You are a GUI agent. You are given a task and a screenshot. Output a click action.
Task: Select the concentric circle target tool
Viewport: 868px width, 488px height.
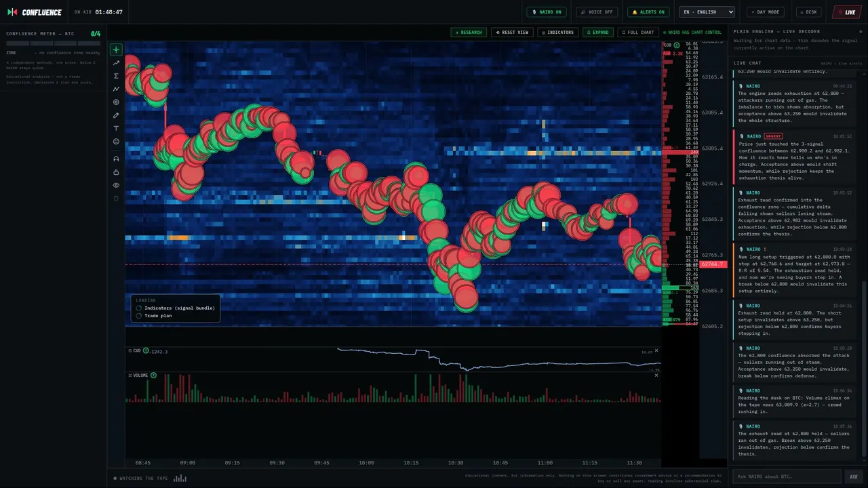[x=116, y=102]
